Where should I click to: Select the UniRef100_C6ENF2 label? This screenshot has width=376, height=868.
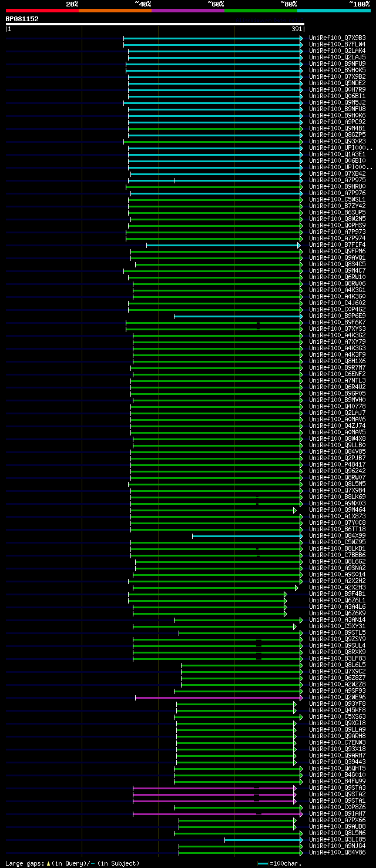[337, 374]
